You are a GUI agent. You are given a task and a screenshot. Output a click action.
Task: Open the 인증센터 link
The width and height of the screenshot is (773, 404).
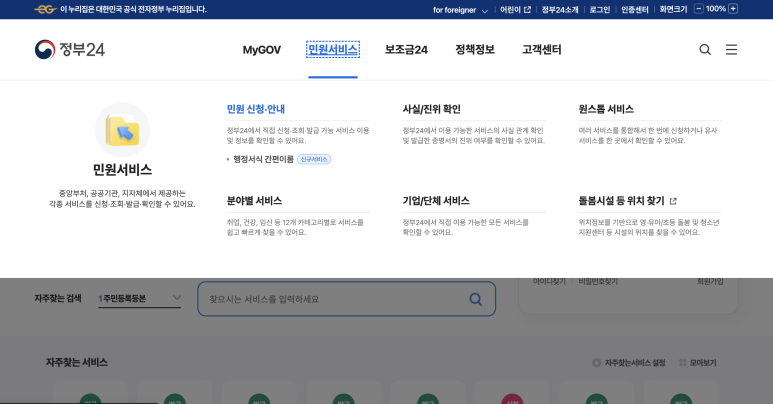(x=634, y=9)
